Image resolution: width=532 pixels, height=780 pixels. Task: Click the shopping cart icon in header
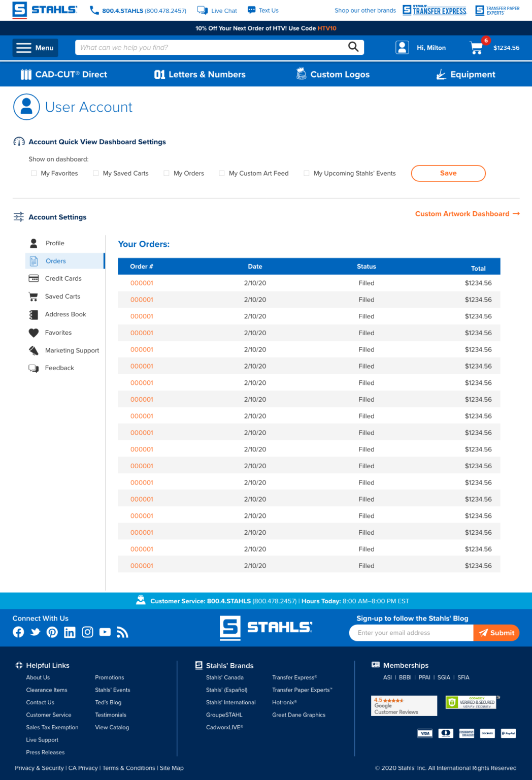click(x=477, y=48)
